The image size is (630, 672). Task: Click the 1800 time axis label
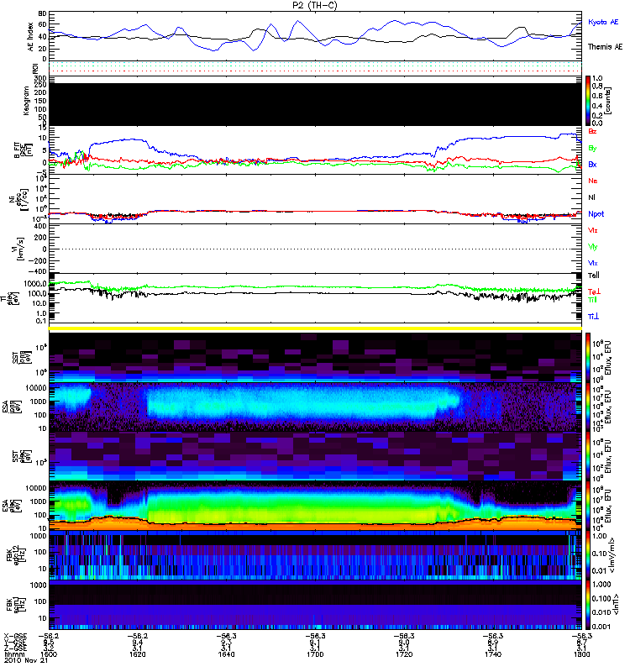click(581, 654)
